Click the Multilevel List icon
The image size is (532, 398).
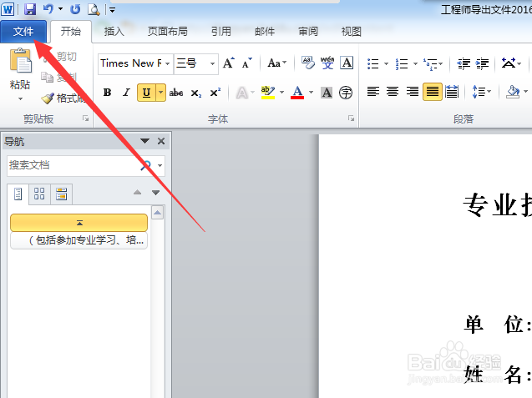point(430,63)
